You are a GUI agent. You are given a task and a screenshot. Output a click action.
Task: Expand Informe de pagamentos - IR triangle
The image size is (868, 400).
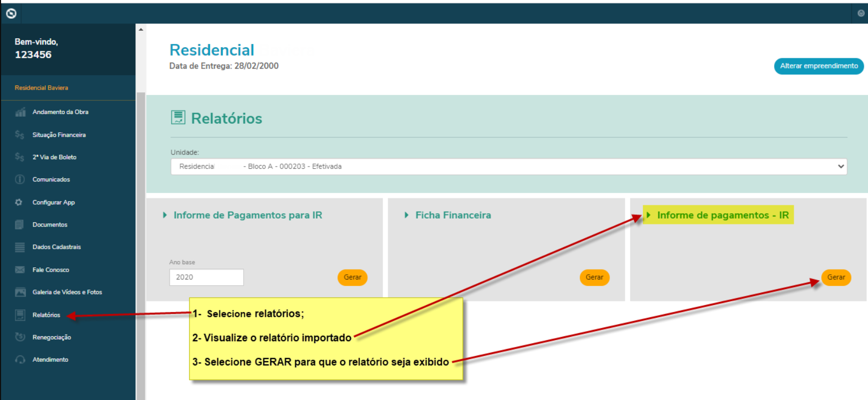pyautogui.click(x=649, y=215)
